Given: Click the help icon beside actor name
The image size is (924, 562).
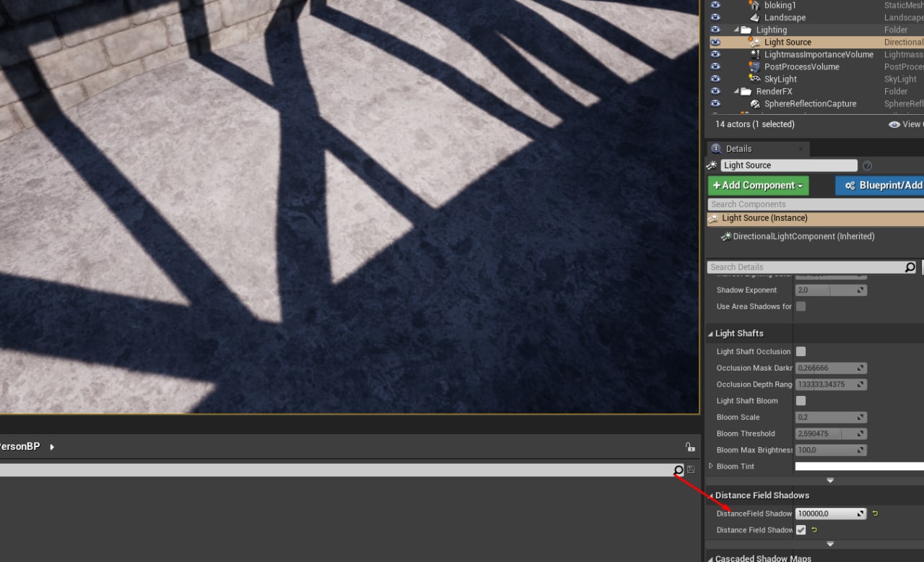Looking at the screenshot, I should (867, 165).
